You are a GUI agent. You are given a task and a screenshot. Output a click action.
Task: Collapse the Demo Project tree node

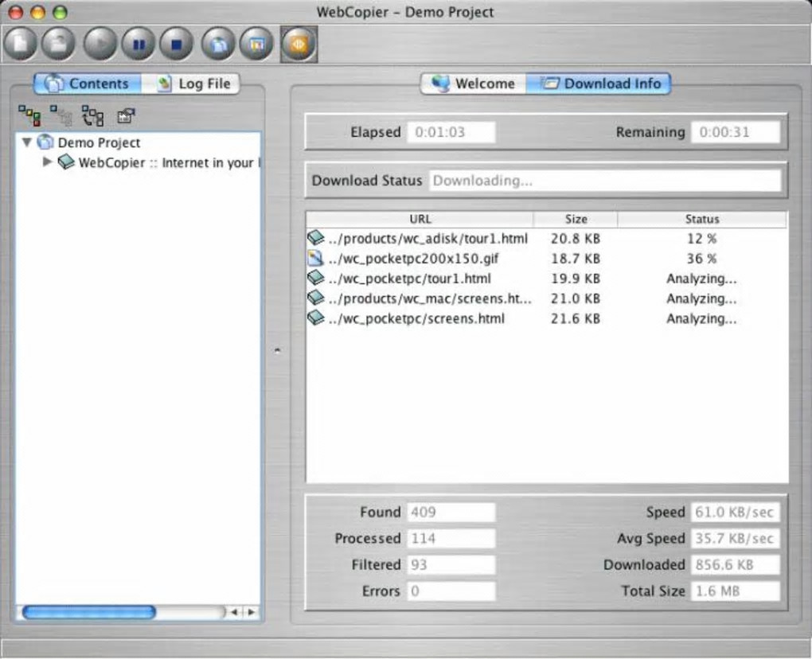click(27, 142)
